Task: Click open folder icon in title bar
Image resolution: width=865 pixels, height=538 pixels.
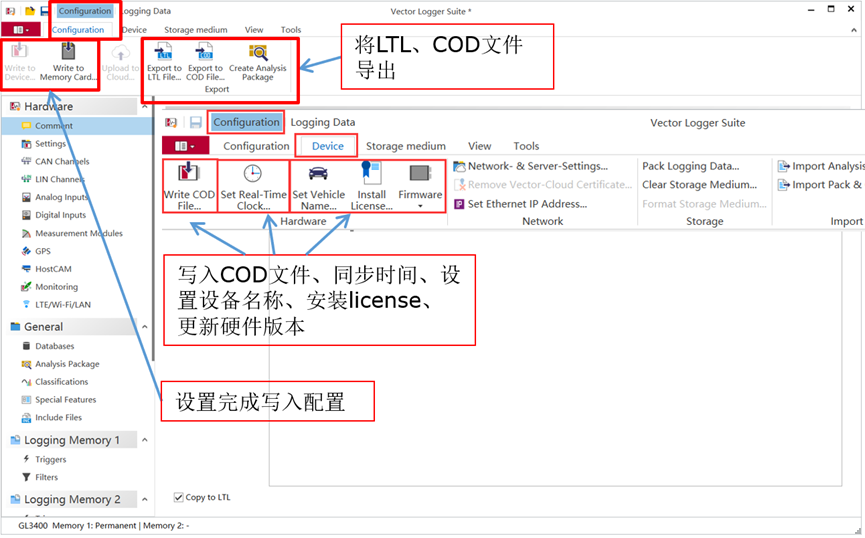Action: (30, 11)
